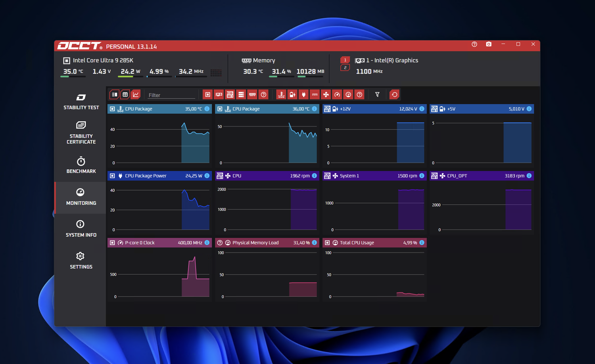Click the Memory header label
The width and height of the screenshot is (595, 364).
[264, 60]
